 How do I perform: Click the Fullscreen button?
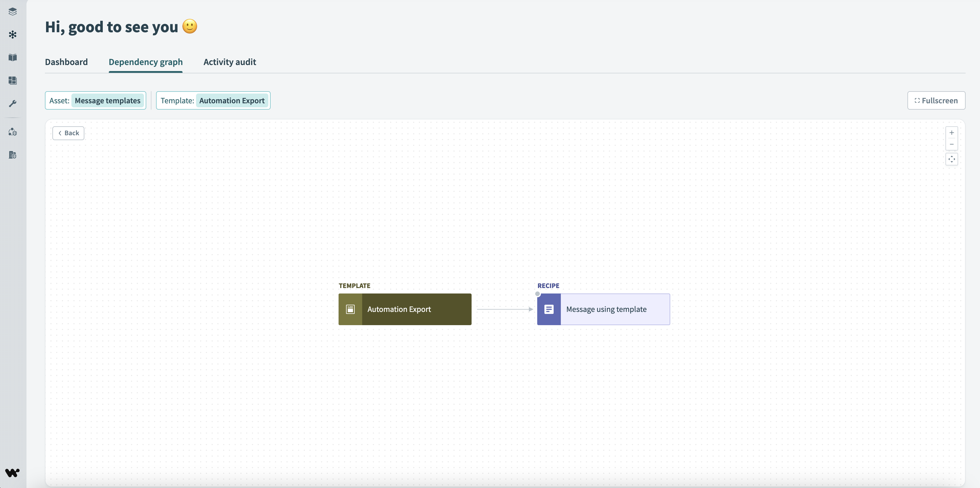pyautogui.click(x=936, y=101)
